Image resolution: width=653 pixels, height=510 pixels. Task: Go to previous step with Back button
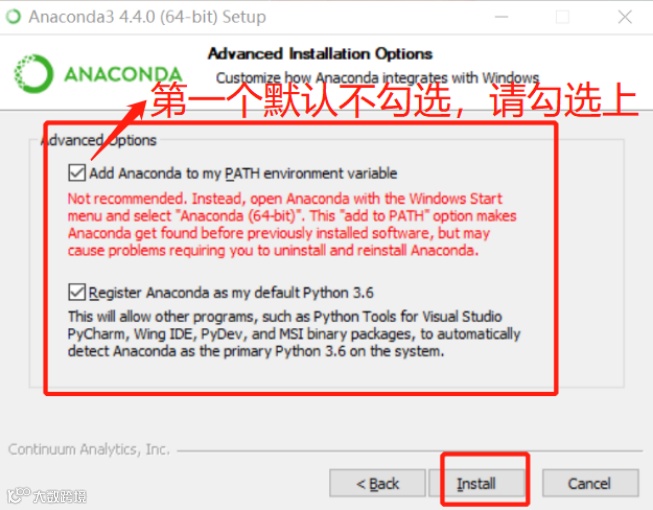377,483
